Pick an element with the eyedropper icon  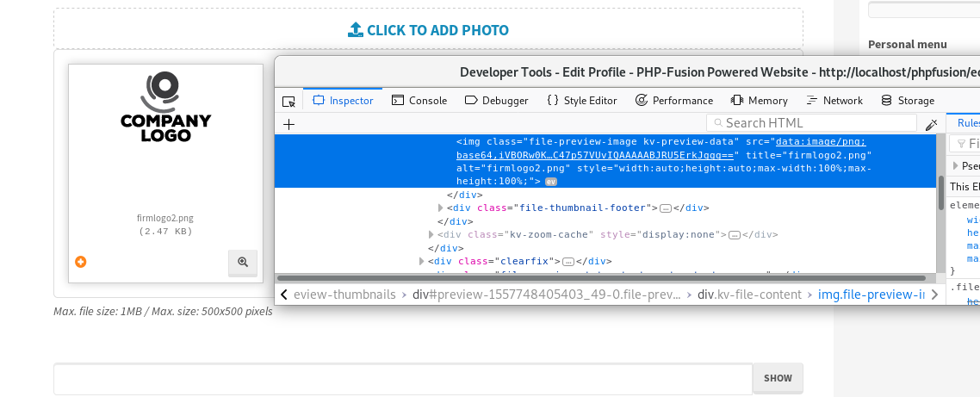pos(931,124)
